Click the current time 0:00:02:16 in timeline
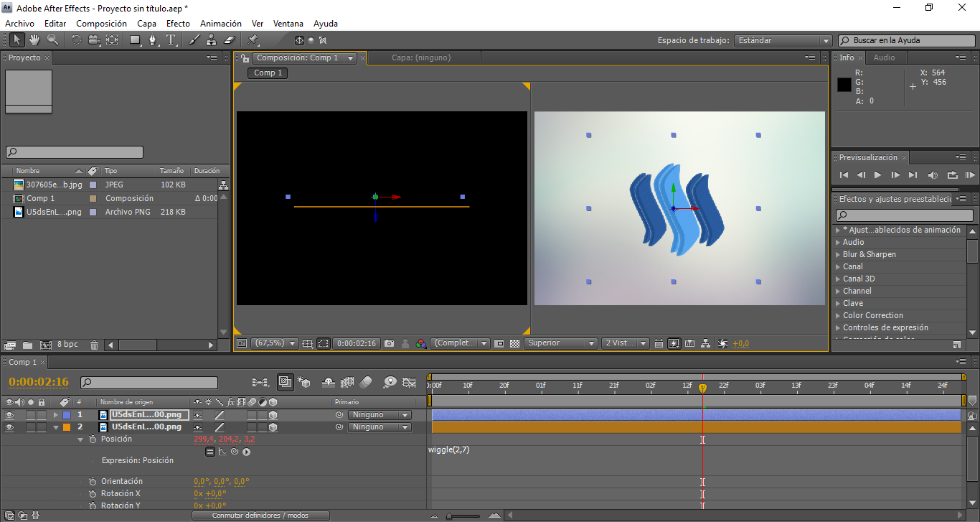 (x=39, y=382)
